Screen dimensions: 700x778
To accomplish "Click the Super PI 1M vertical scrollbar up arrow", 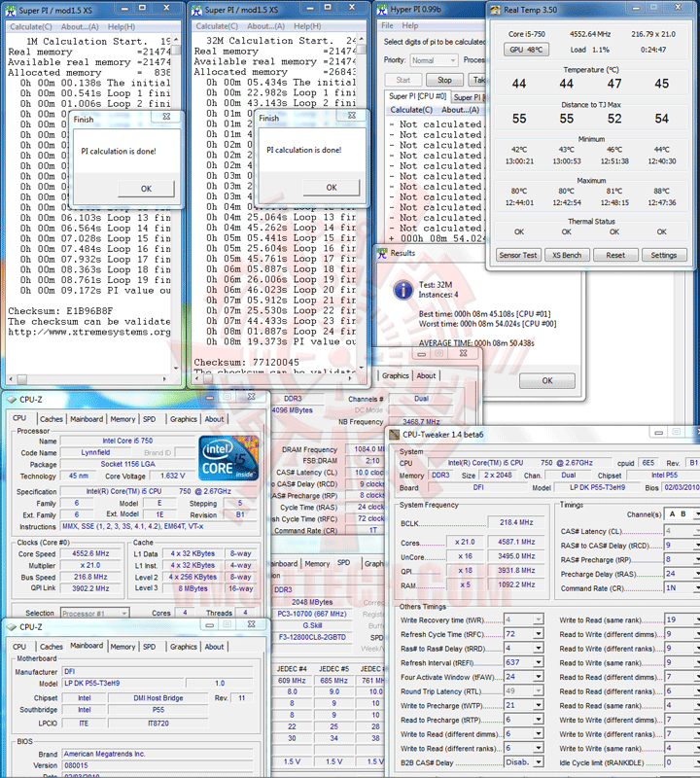I will pos(176,40).
